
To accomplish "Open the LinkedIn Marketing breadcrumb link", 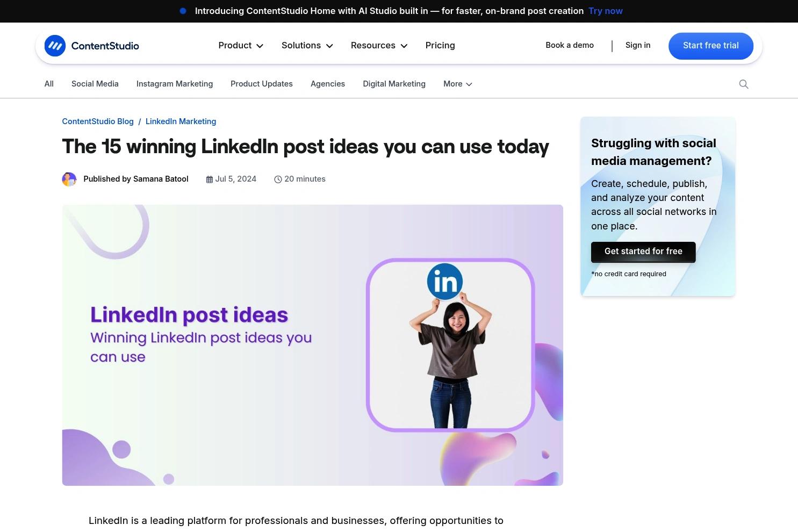I will (181, 121).
